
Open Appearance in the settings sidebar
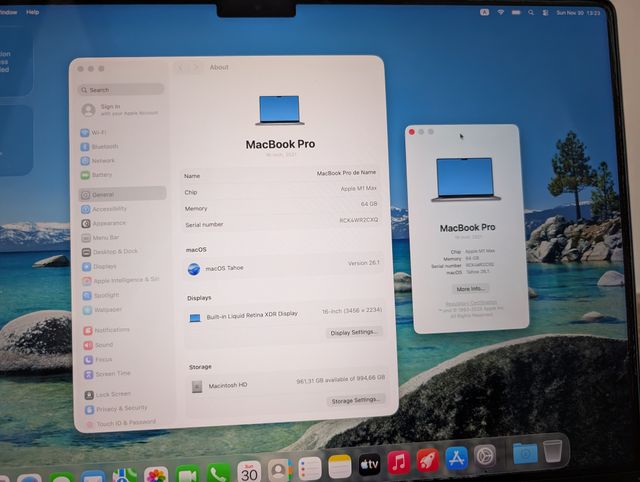(104, 224)
